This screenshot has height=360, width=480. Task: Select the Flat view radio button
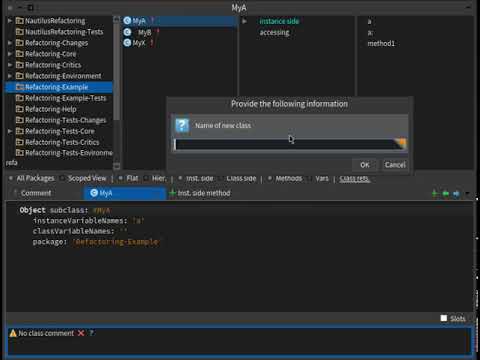[x=120, y=178]
